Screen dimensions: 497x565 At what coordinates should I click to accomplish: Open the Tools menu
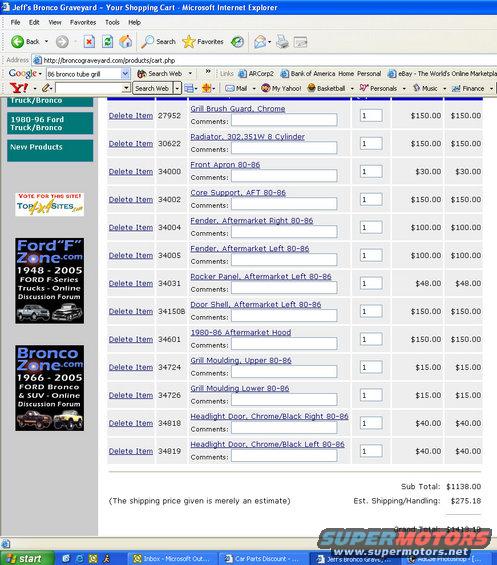coord(112,22)
